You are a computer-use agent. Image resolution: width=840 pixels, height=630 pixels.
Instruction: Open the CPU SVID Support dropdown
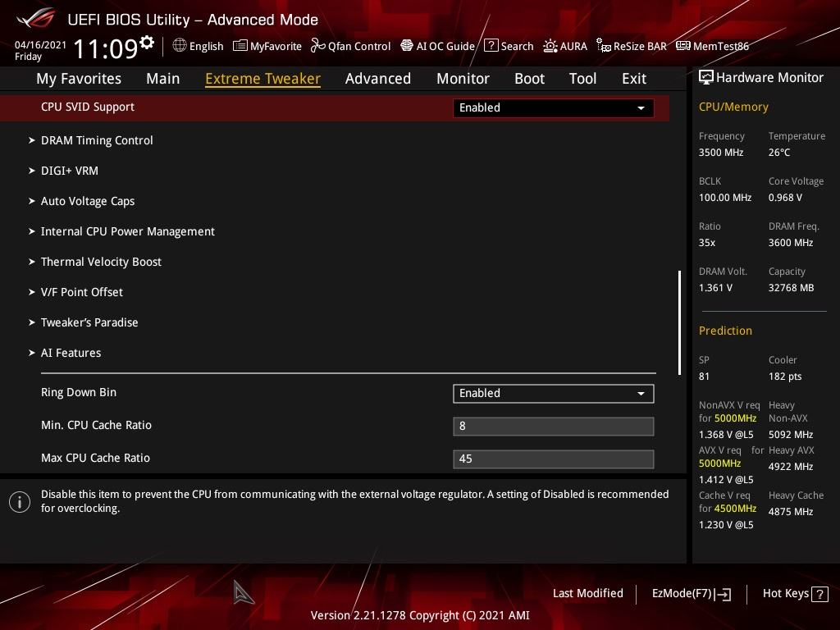pos(554,107)
